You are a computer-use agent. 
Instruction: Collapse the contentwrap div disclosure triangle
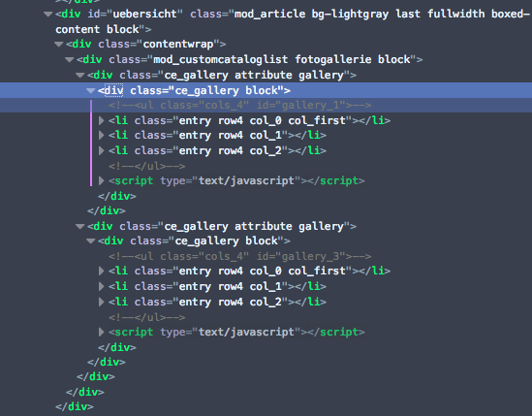59,45
